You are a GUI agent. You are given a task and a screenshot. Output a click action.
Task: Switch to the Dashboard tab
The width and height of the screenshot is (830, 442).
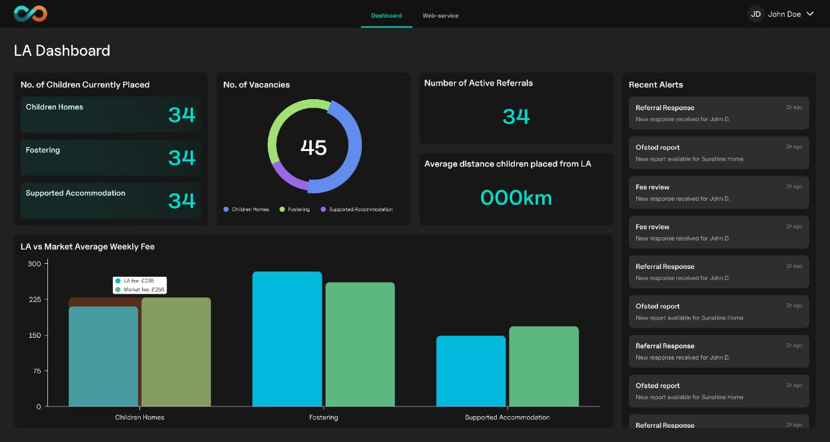point(386,16)
